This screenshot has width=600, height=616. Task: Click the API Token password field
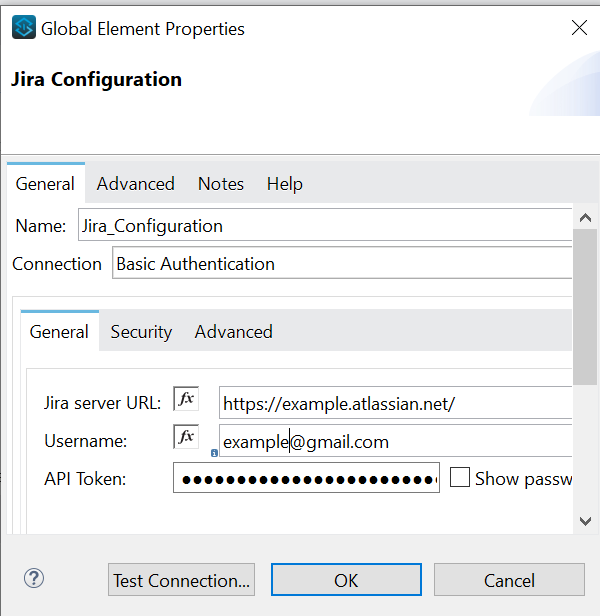tap(305, 479)
